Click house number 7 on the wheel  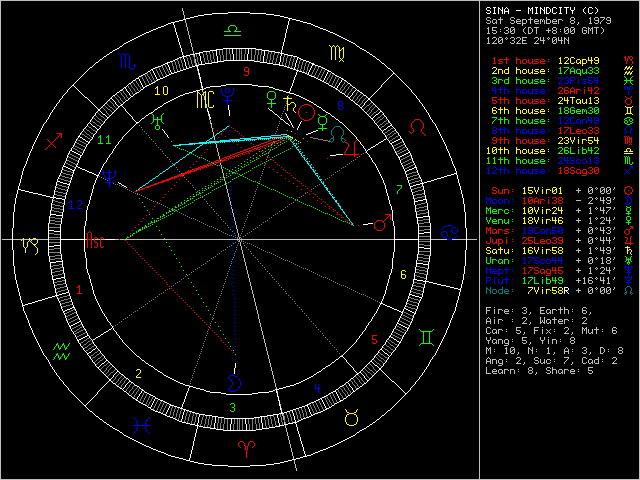click(400, 189)
